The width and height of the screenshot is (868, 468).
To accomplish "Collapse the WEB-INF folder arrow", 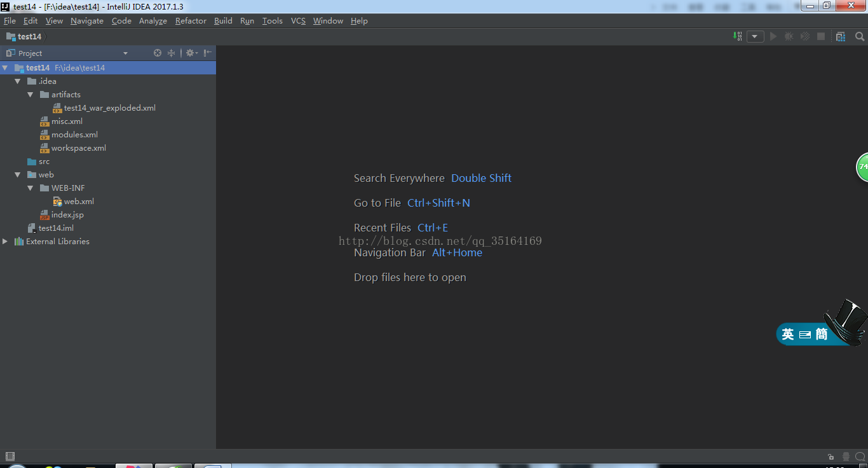I will point(30,188).
